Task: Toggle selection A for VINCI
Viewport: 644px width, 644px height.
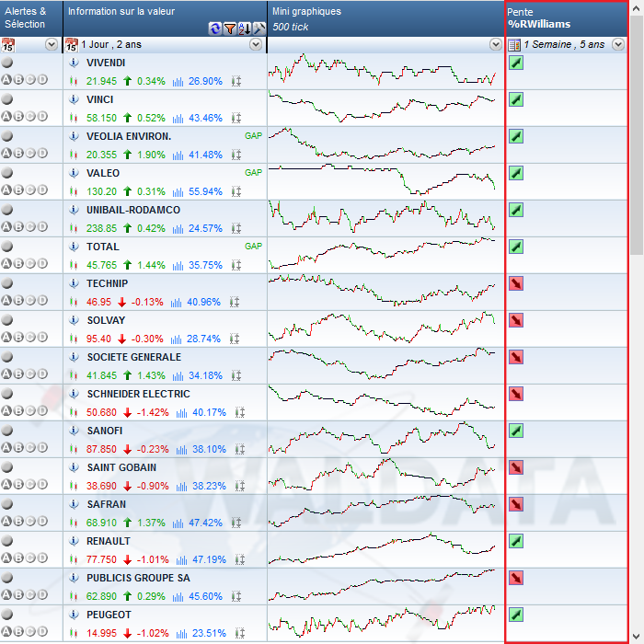Action: (x=6, y=116)
